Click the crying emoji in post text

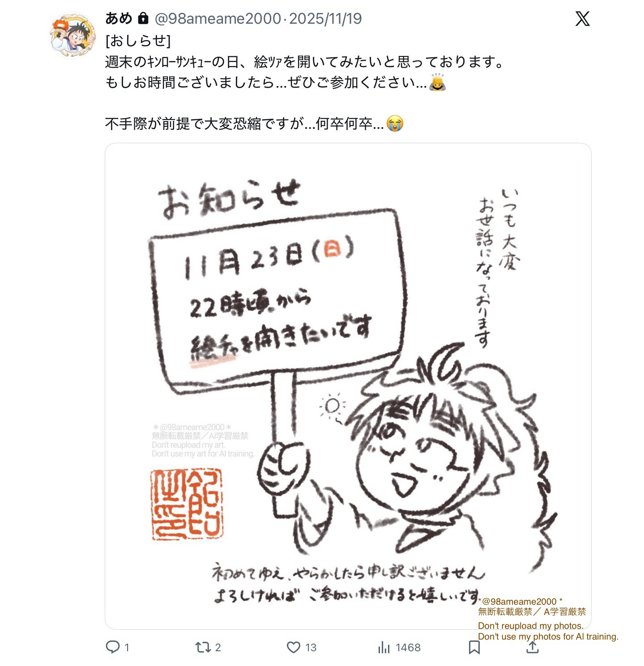click(395, 123)
